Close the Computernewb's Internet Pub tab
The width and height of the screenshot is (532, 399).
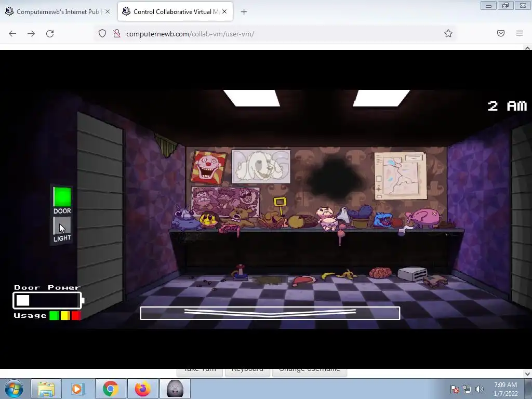point(108,11)
